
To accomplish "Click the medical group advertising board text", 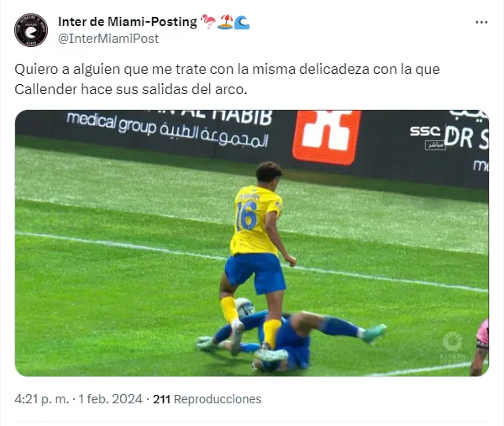I will (x=167, y=129).
